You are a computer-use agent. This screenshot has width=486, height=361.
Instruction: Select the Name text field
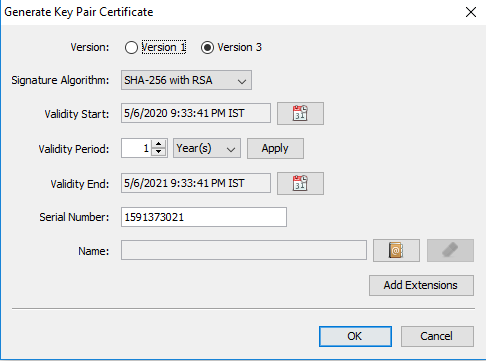coord(244,250)
